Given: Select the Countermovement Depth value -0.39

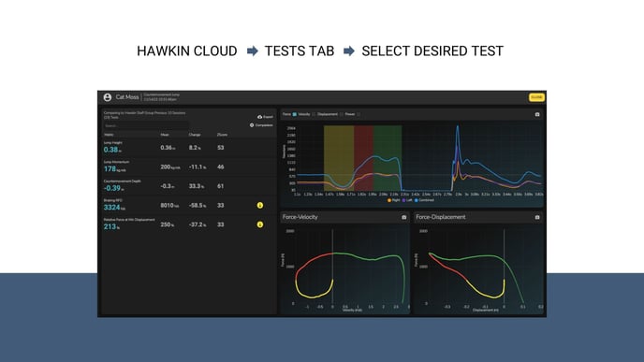Looking at the screenshot, I should [x=112, y=188].
